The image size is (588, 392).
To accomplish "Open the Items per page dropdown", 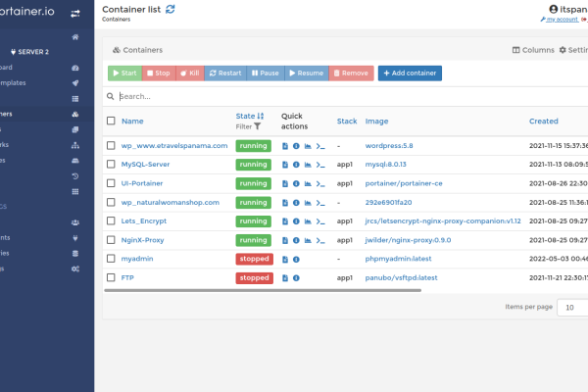I will click(573, 307).
